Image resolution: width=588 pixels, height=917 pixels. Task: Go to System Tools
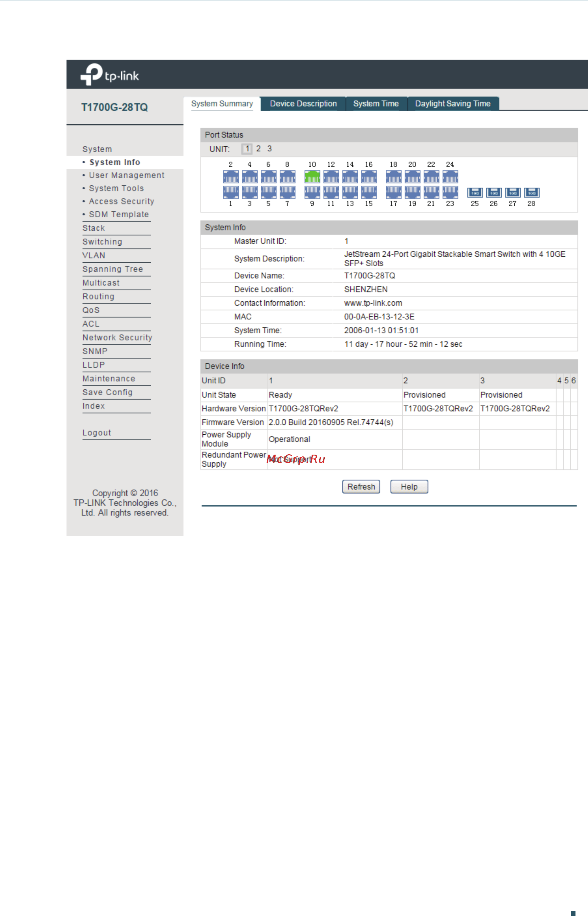pos(116,188)
